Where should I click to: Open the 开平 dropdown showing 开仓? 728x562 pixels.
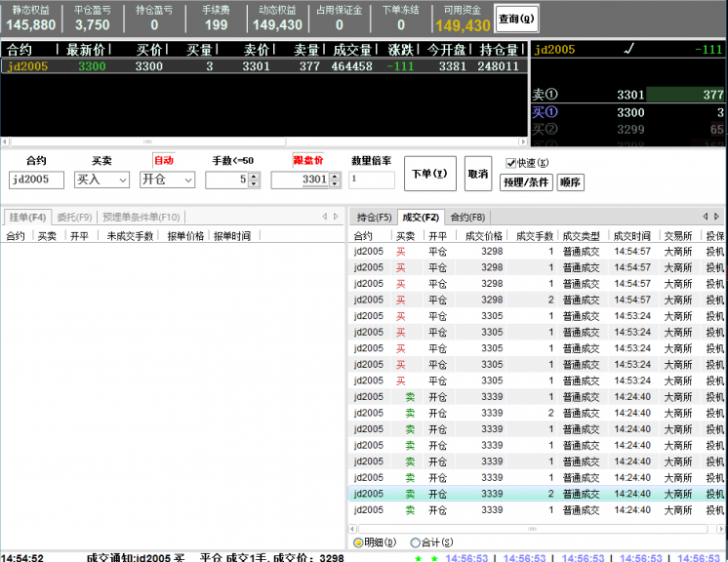tap(167, 180)
